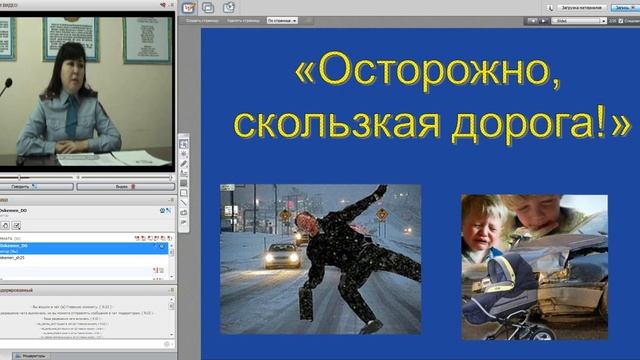
Task: Select the laser pointer tool
Action: coord(184,154)
